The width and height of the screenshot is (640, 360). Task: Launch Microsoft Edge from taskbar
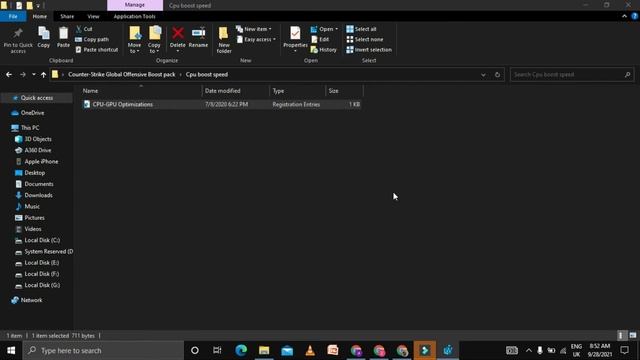(x=241, y=350)
